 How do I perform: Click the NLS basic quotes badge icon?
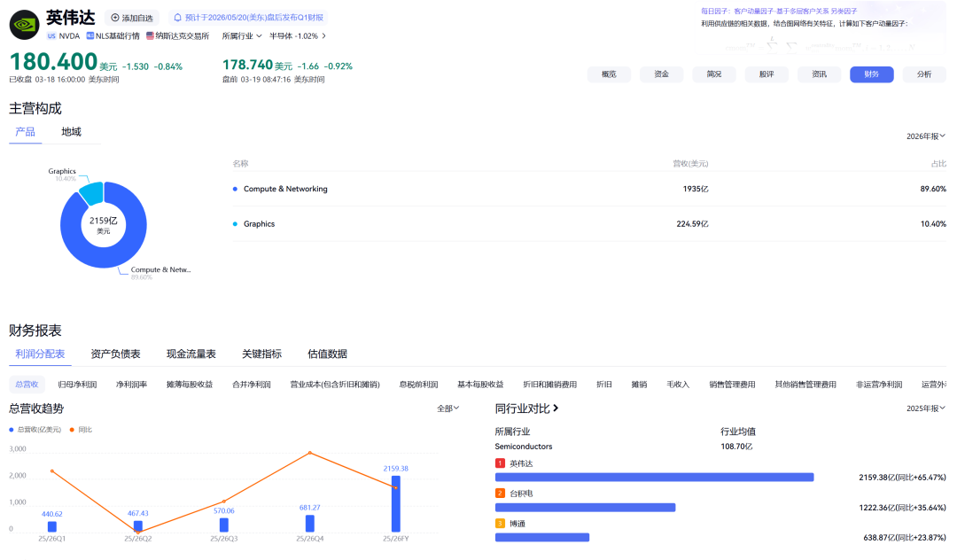pos(90,36)
